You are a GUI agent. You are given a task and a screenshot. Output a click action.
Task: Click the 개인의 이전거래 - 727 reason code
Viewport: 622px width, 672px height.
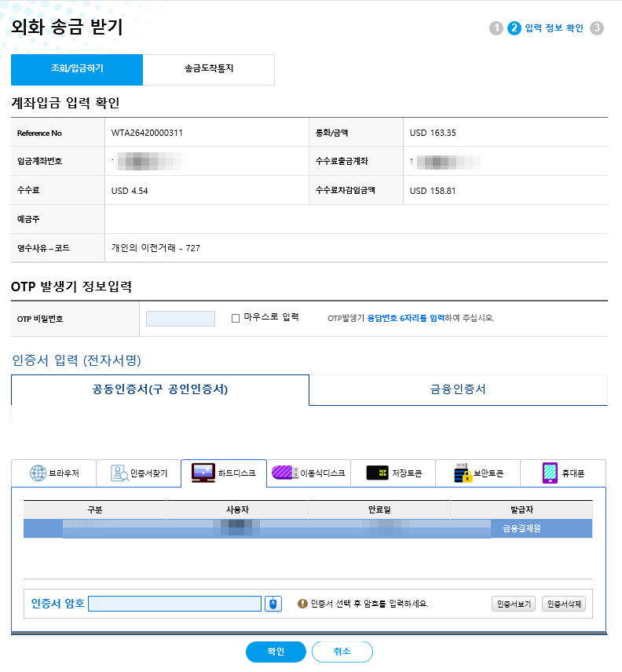tap(155, 248)
